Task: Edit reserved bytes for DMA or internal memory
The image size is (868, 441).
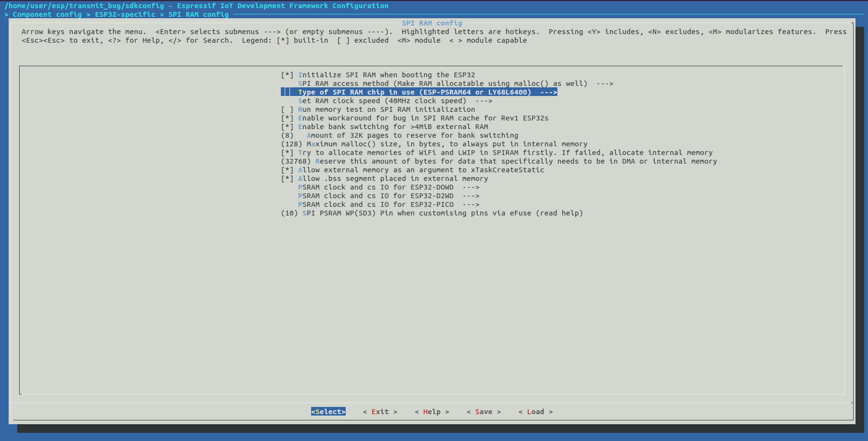Action: 499,161
